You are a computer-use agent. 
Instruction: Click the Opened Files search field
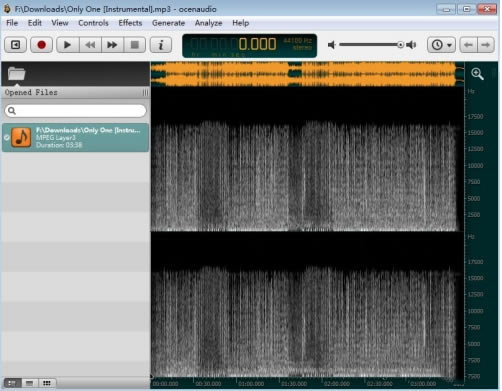tap(75, 111)
